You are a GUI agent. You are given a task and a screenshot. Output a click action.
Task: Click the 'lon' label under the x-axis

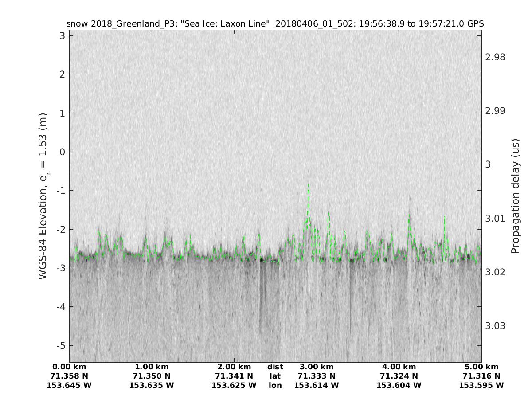pyautogui.click(x=275, y=385)
